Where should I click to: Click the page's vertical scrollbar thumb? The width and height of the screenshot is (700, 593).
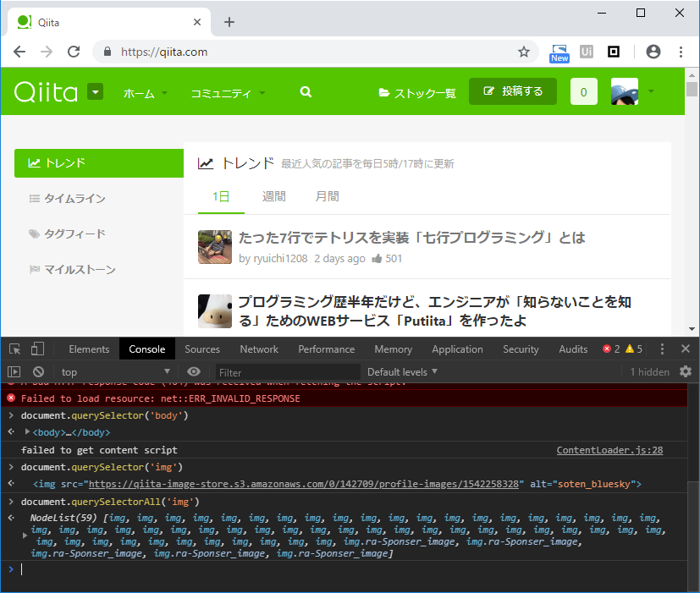(692, 89)
